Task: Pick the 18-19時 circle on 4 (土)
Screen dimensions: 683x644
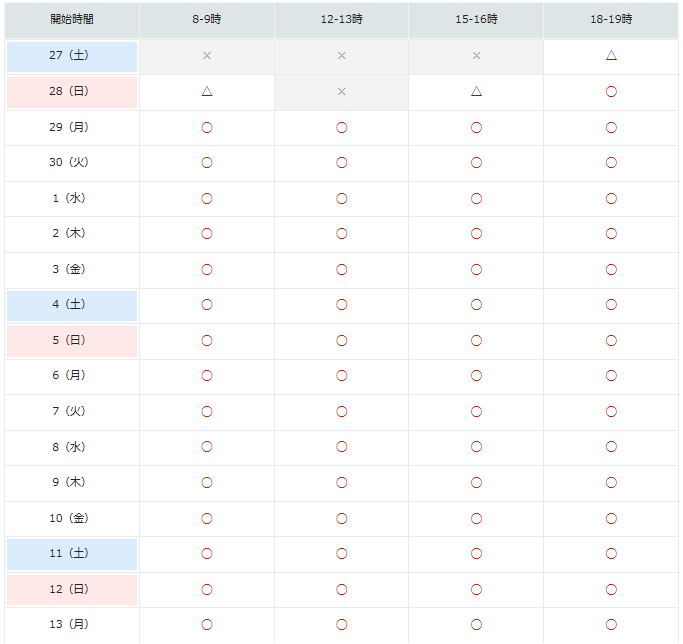Action: 611,305
